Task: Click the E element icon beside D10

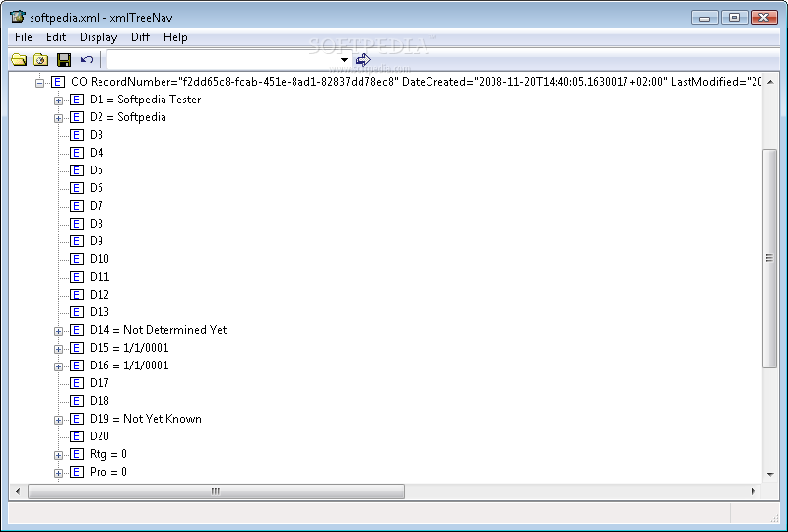Action: (77, 259)
